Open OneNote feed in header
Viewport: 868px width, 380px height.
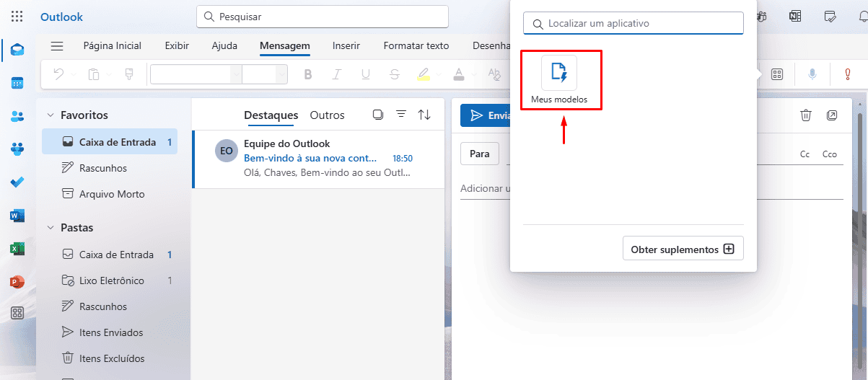click(795, 16)
